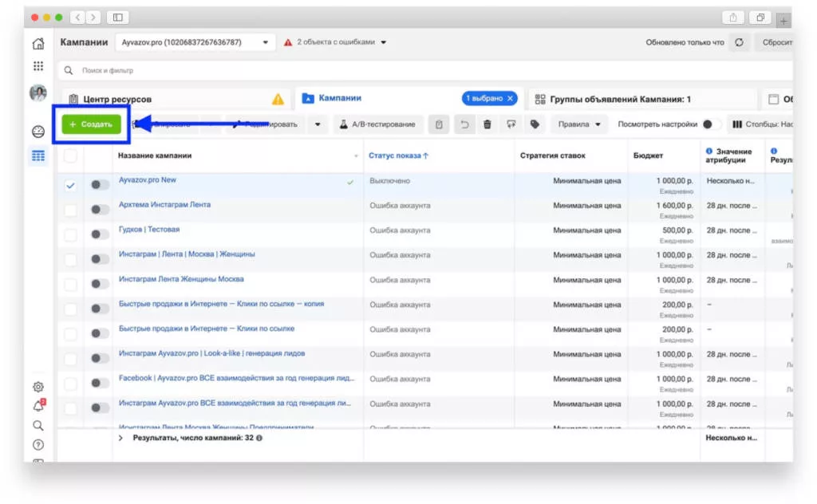
Task: Sort by the Статус показа column header
Action: tap(398, 156)
